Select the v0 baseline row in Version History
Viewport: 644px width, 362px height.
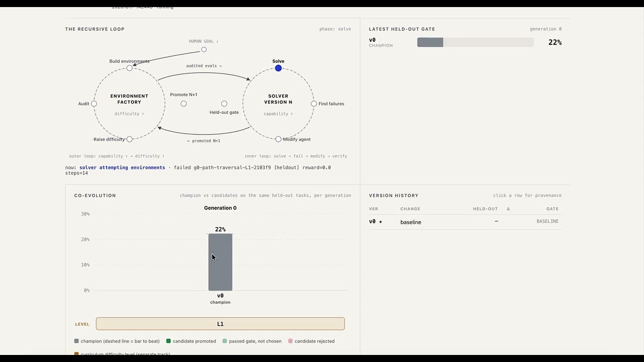click(465, 222)
